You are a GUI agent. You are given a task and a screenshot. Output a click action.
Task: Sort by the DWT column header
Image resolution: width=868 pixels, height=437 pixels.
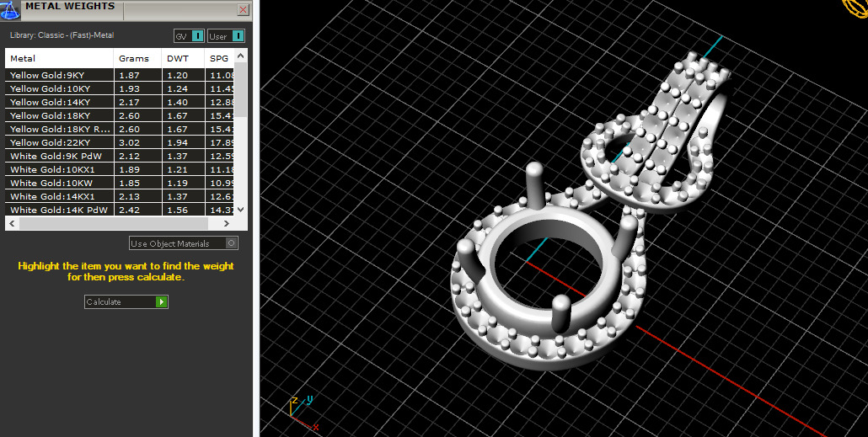point(183,58)
